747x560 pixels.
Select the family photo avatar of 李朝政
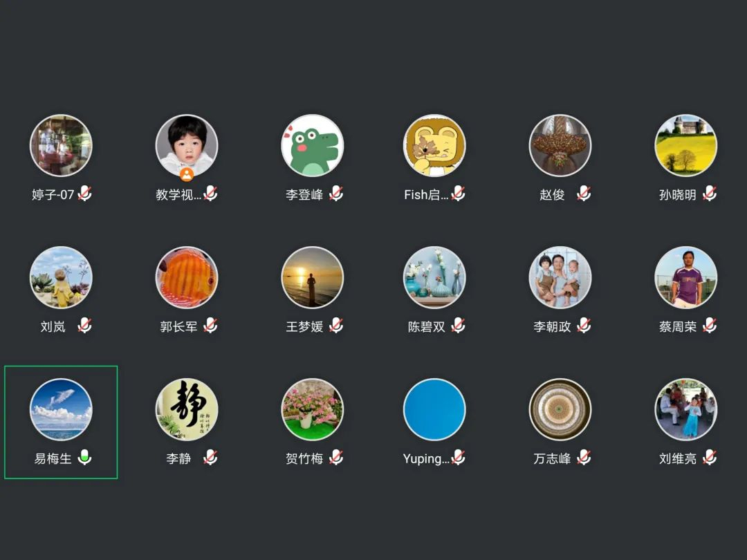560,277
